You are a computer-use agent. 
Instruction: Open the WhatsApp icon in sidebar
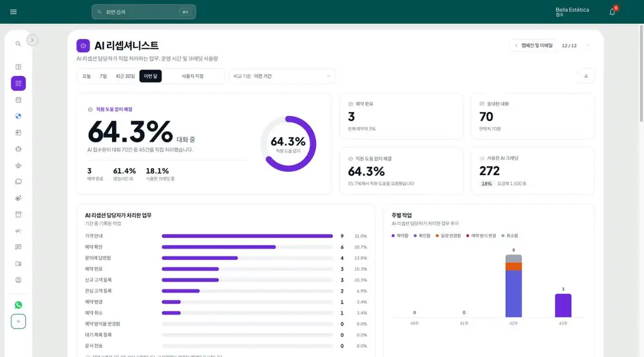pos(18,305)
